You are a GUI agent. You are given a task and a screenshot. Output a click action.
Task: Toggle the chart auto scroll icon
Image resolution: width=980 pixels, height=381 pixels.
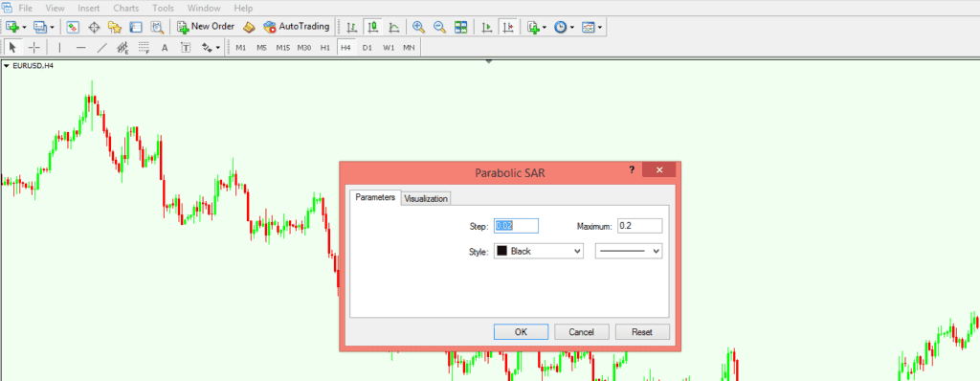coord(487,27)
